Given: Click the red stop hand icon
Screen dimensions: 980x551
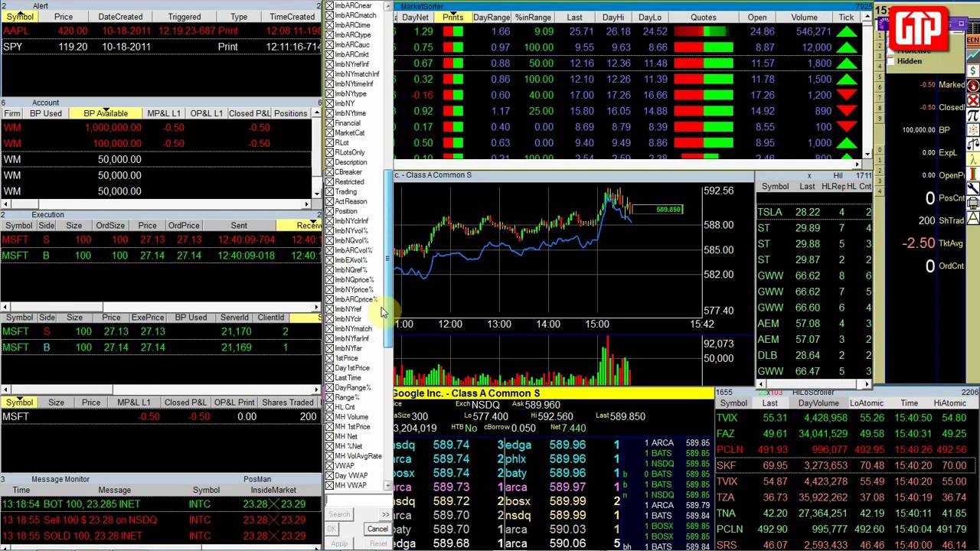Looking at the screenshot, I should [x=973, y=86].
